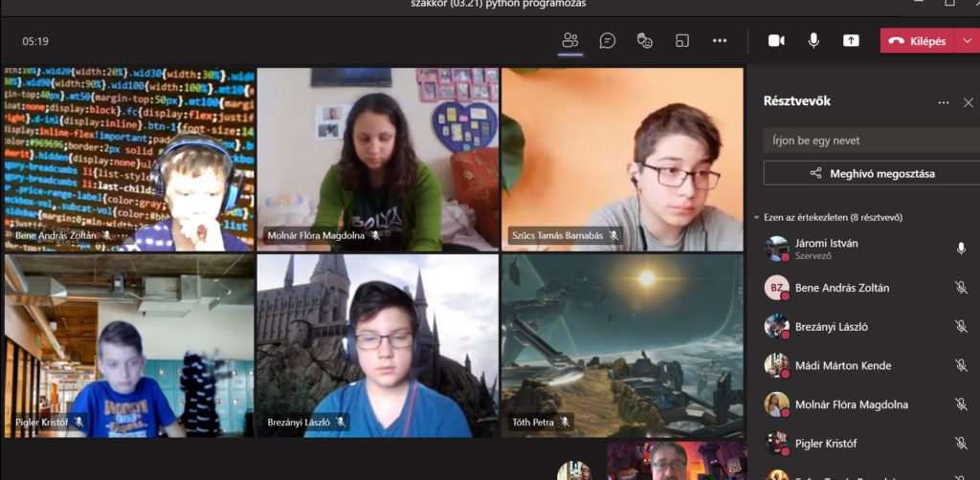This screenshot has width=980, height=480.
Task: Click the Szervező label under Járomi István
Action: 813,256
